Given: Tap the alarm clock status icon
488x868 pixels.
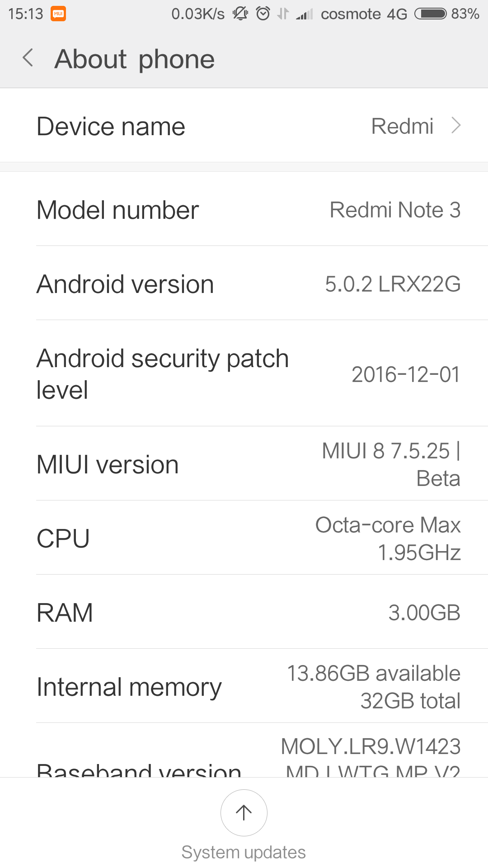Looking at the screenshot, I should pyautogui.click(x=263, y=14).
